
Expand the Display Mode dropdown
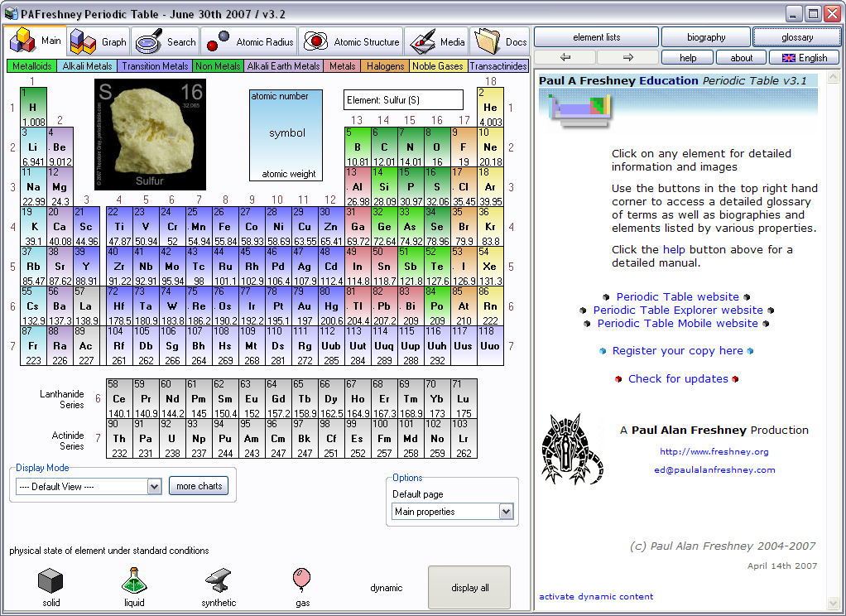[x=154, y=487]
